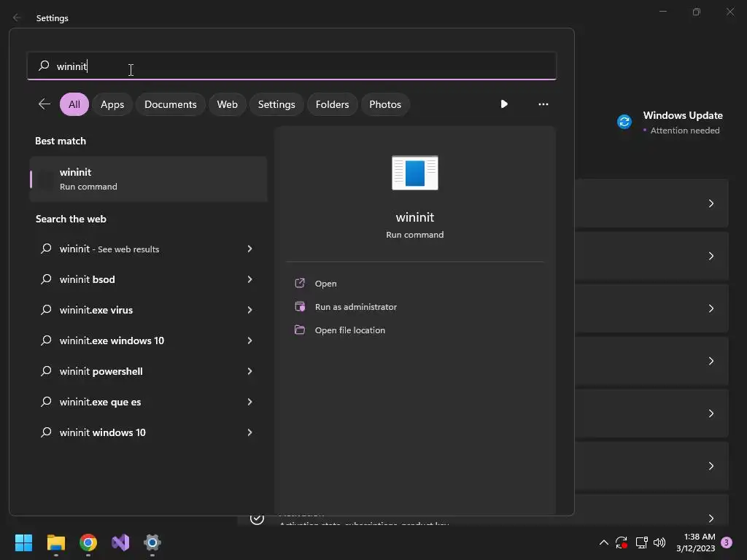Screen dimensions: 747x560
Task: Open the clock showing 1:38 AM
Action: point(695,542)
